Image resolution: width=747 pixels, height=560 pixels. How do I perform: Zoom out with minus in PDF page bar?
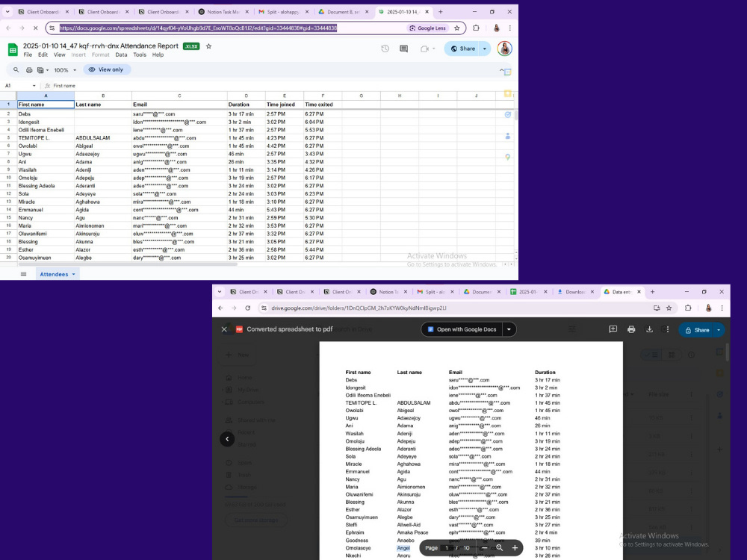tap(485, 547)
